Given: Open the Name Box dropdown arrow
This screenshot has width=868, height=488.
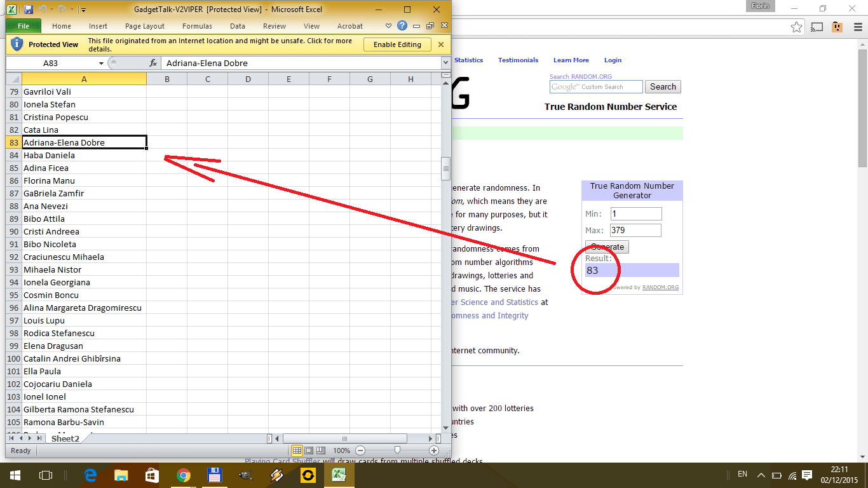Looking at the screenshot, I should pyautogui.click(x=101, y=64).
